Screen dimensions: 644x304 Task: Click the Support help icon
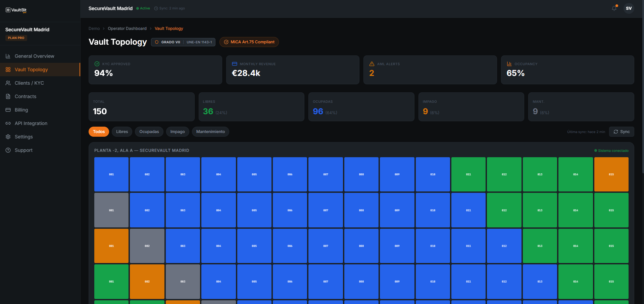click(x=8, y=150)
